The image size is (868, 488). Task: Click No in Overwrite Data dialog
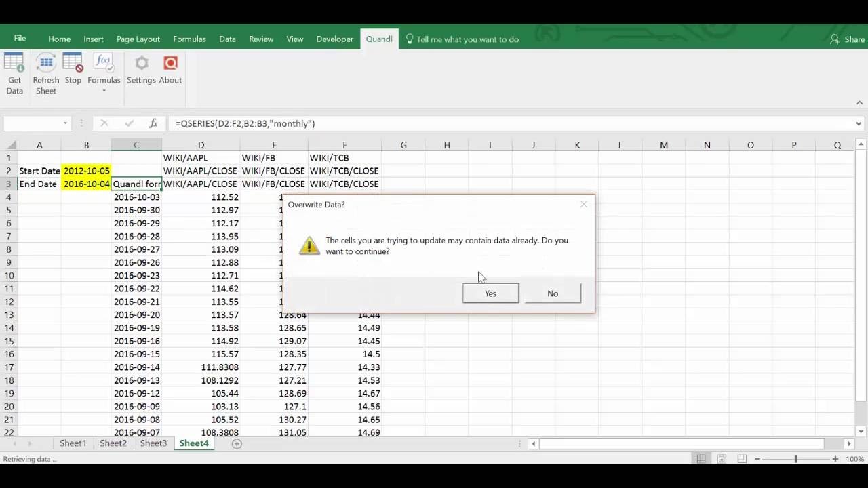pos(553,293)
